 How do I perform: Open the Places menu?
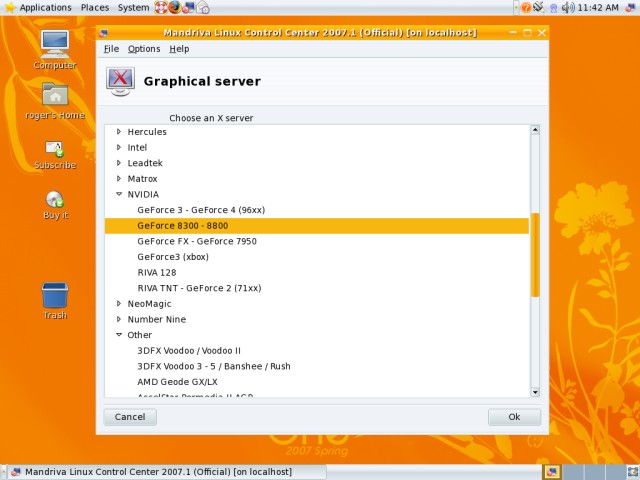(95, 7)
